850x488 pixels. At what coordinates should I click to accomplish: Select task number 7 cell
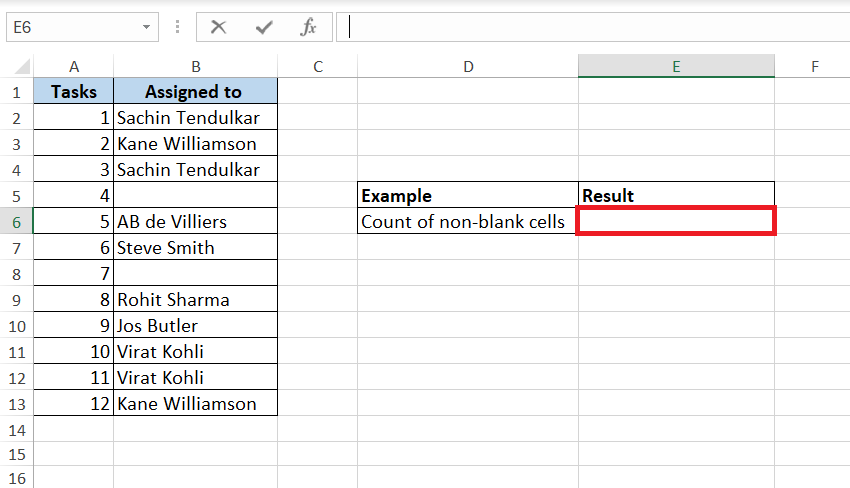coord(74,273)
